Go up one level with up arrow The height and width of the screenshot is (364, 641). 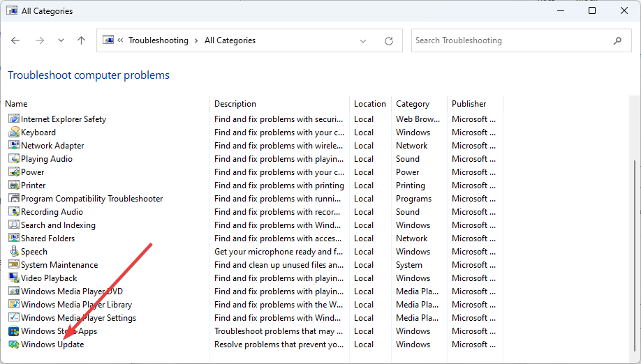[x=82, y=40]
